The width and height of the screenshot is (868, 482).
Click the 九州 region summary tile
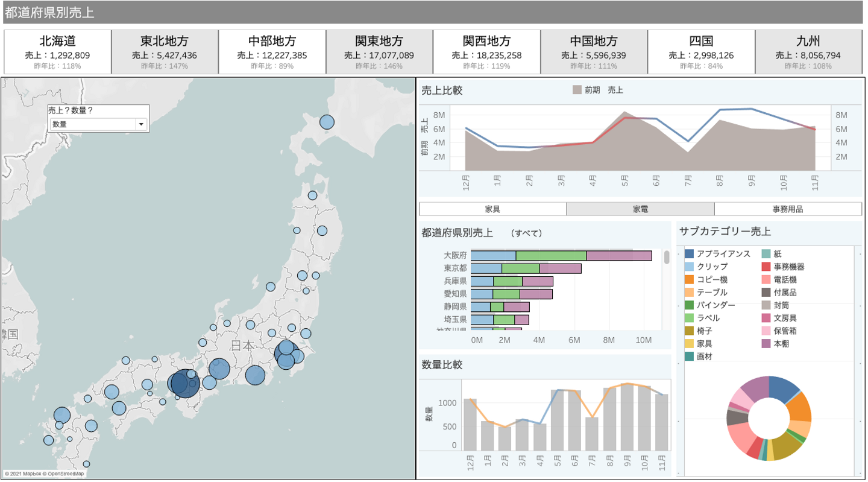808,51
